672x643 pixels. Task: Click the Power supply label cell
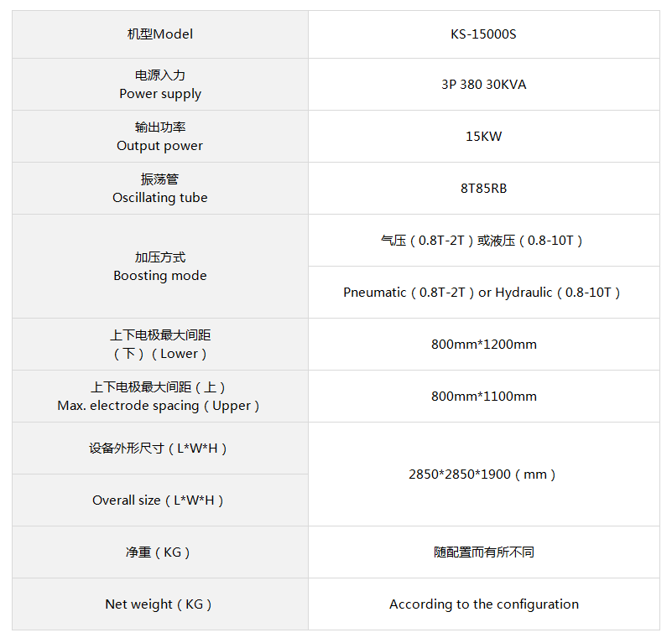tap(160, 85)
